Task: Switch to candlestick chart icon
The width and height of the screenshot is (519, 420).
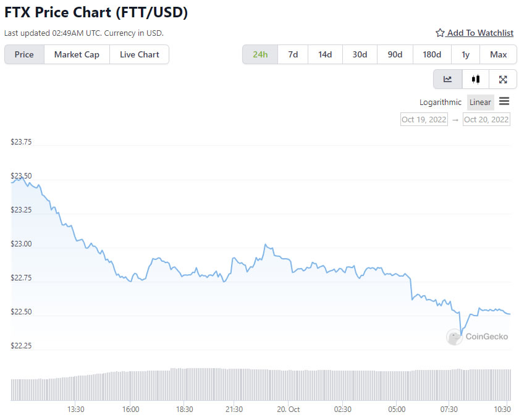Action: tap(476, 79)
